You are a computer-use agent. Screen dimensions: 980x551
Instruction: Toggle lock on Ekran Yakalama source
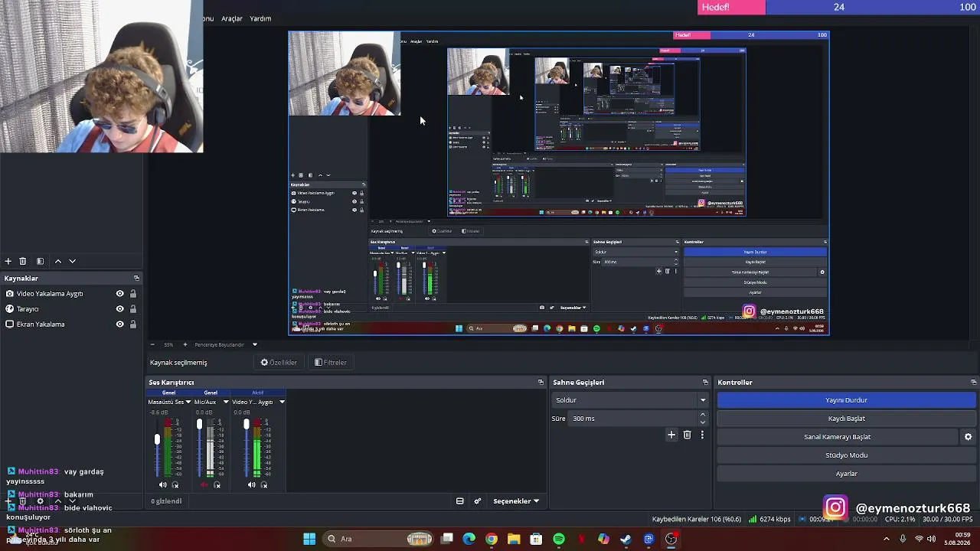point(132,324)
